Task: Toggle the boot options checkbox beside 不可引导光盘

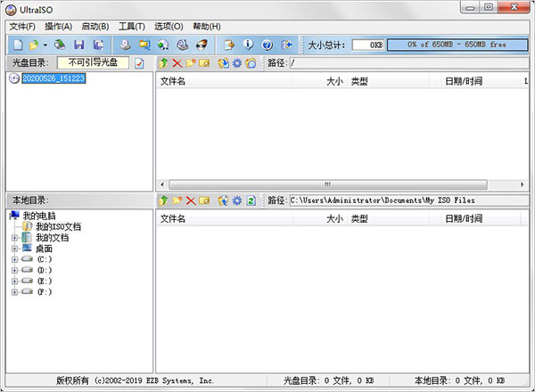Action: (139, 63)
